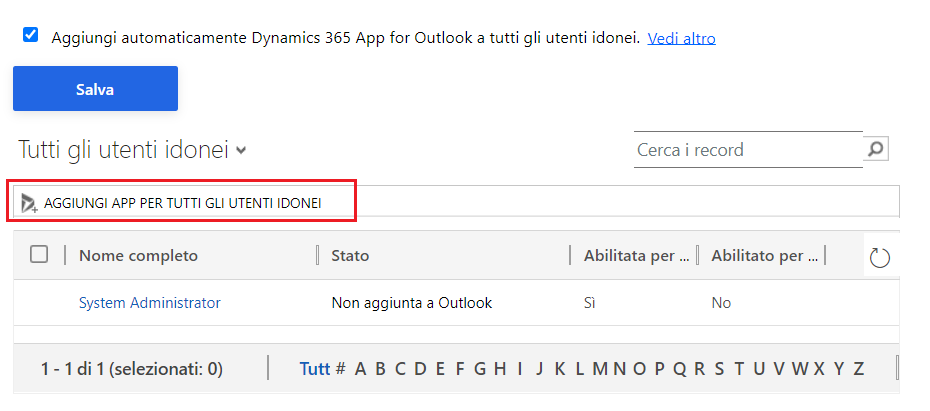Filter records by letter N
The height and width of the screenshot is (411, 930).
(619, 369)
